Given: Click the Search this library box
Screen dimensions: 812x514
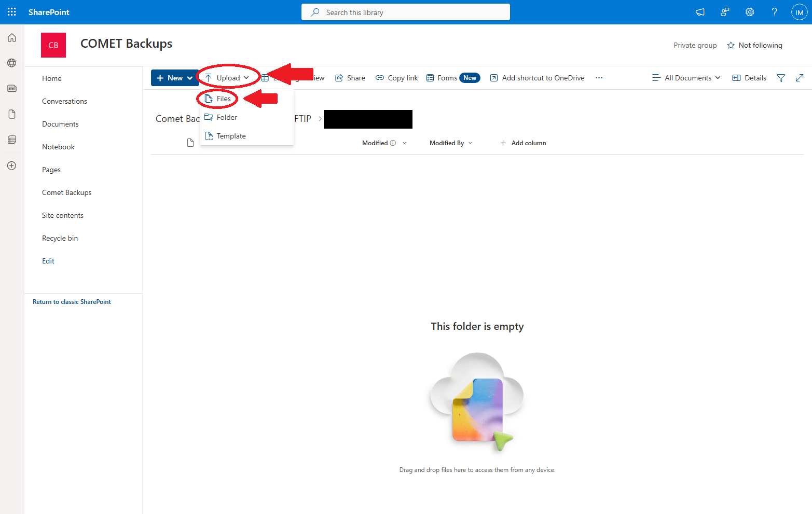Looking at the screenshot, I should click(406, 12).
